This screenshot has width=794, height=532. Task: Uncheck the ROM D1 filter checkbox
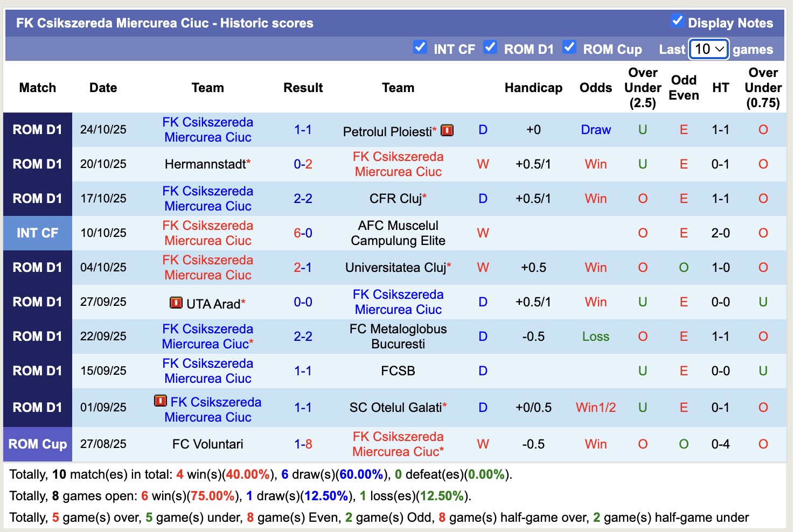pyautogui.click(x=490, y=47)
